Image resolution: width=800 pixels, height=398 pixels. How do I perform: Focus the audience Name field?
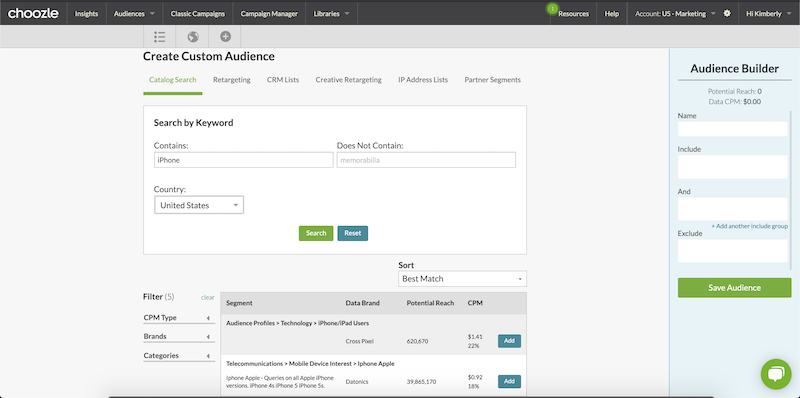pyautogui.click(x=733, y=129)
